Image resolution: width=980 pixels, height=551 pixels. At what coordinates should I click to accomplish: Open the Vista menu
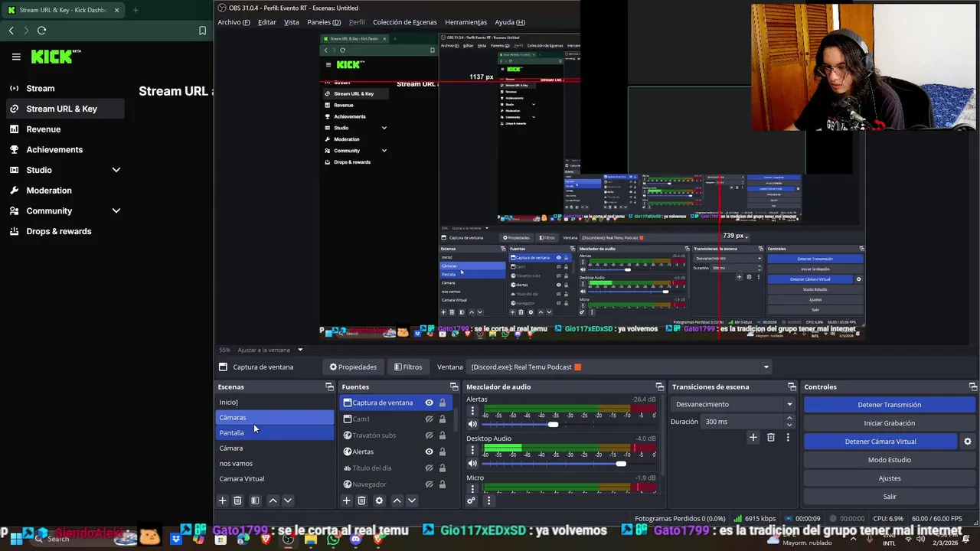coord(292,22)
